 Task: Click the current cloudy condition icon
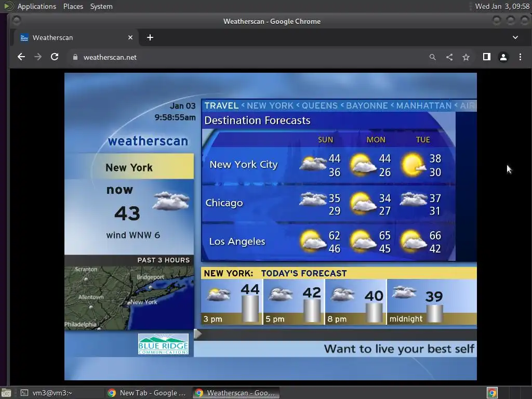(170, 201)
